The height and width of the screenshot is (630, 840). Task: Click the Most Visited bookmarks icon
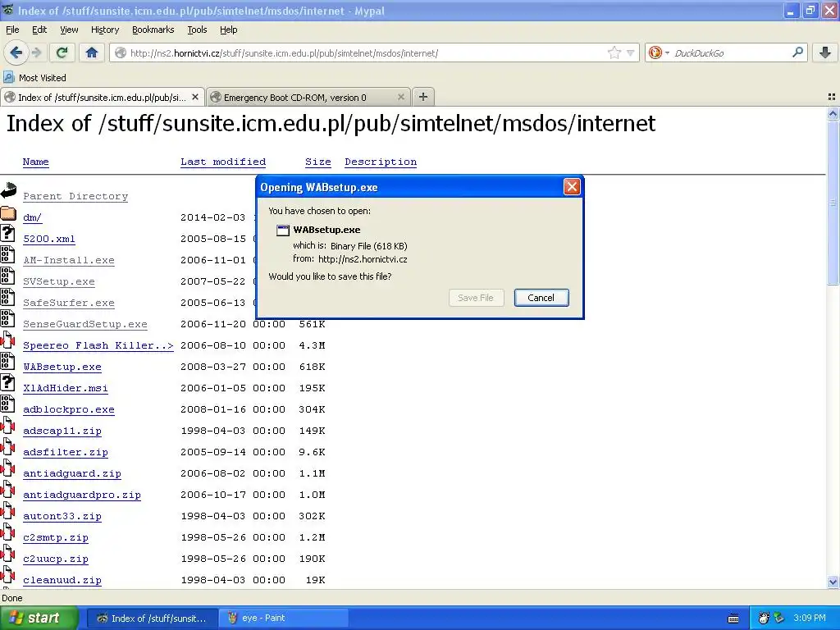(8, 77)
